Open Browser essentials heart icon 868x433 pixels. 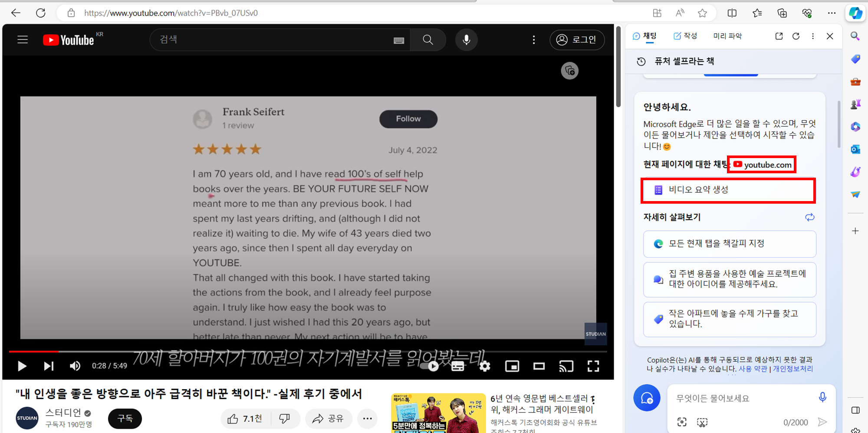coord(807,13)
